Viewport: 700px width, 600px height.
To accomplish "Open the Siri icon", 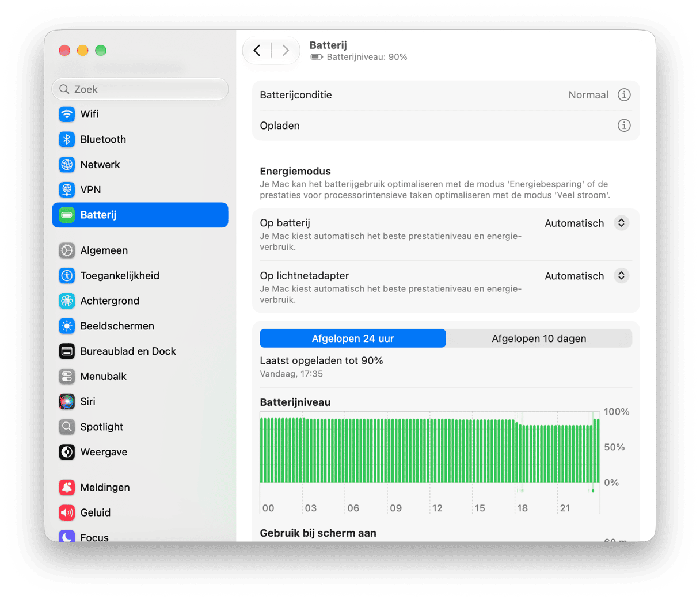I will (67, 401).
